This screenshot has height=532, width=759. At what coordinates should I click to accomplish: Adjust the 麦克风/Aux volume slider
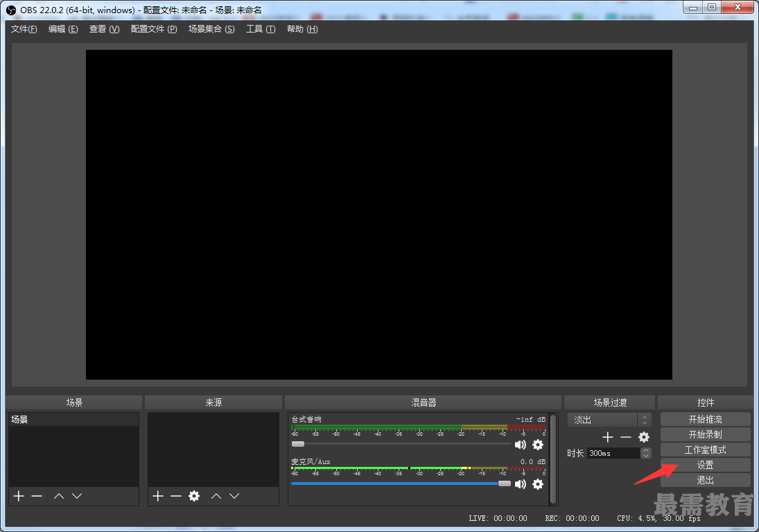pyautogui.click(x=505, y=483)
